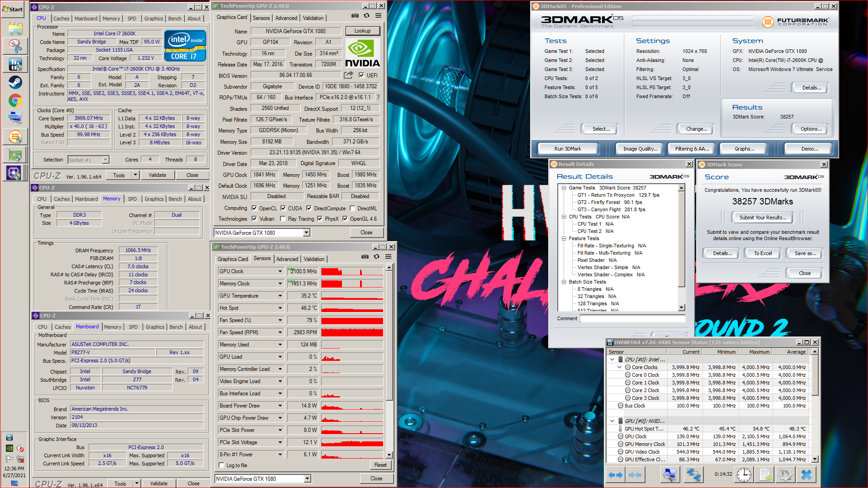Click the HWiNFO collapse columns arrows button
Viewport: 868px width, 488px height.
[x=635, y=475]
